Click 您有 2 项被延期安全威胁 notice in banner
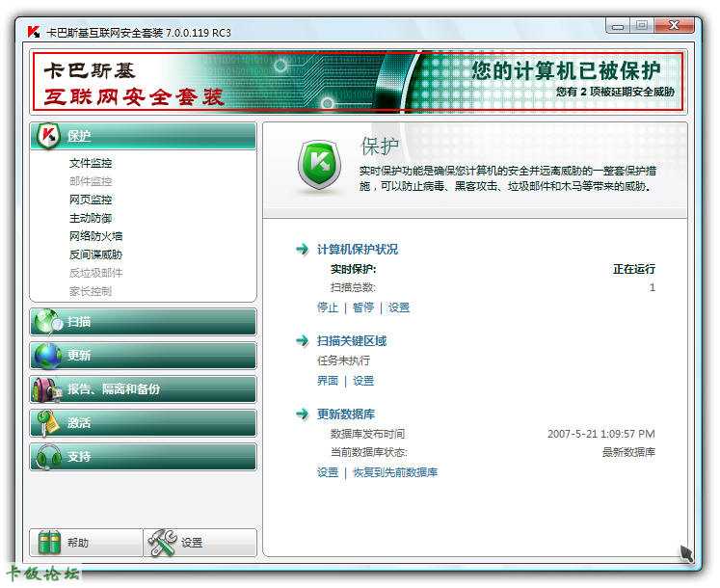720x588 pixels. point(615,92)
